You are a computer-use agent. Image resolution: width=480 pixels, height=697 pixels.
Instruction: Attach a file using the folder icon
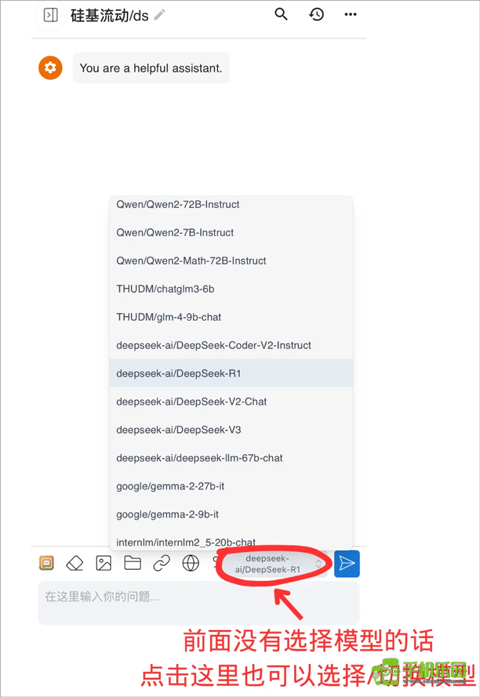pos(132,563)
